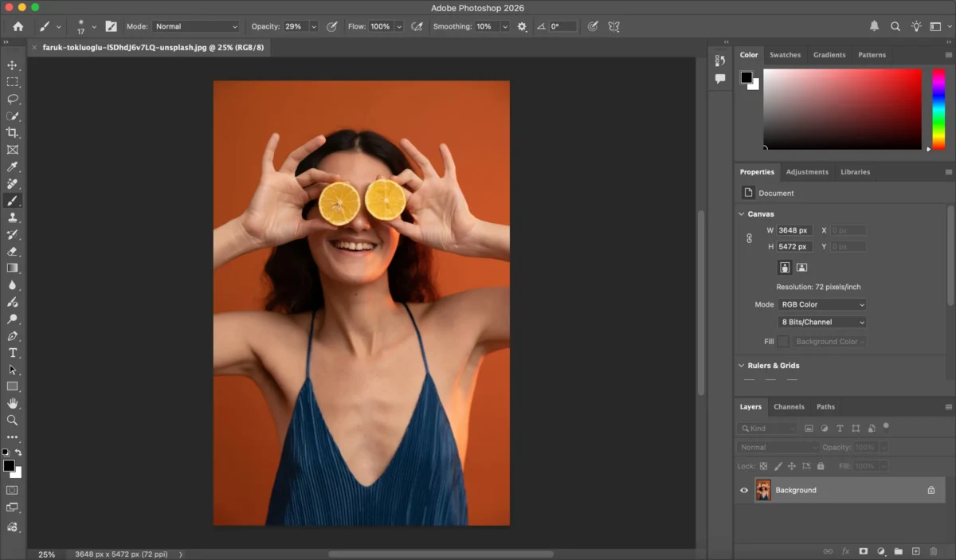The width and height of the screenshot is (956, 560).
Task: Hide the Background layer with eye icon
Action: 744,491
